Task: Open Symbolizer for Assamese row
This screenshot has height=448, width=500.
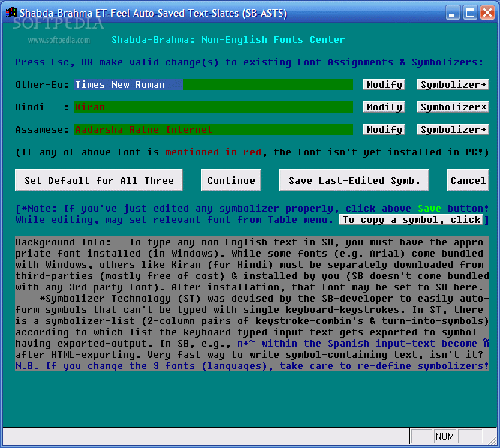Action: (453, 130)
